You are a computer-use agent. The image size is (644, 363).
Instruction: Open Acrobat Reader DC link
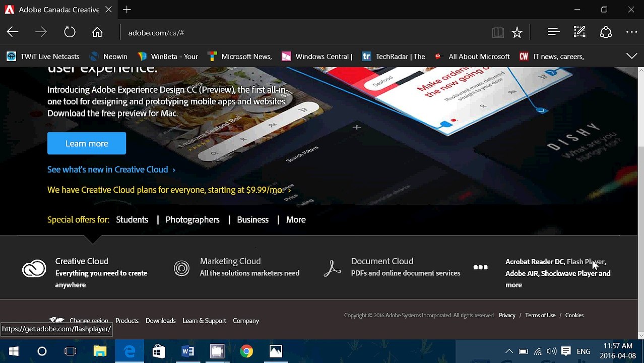[x=534, y=262]
